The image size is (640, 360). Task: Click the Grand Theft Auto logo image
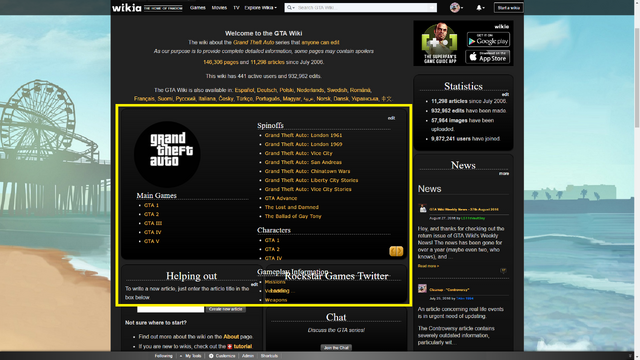[x=167, y=154]
